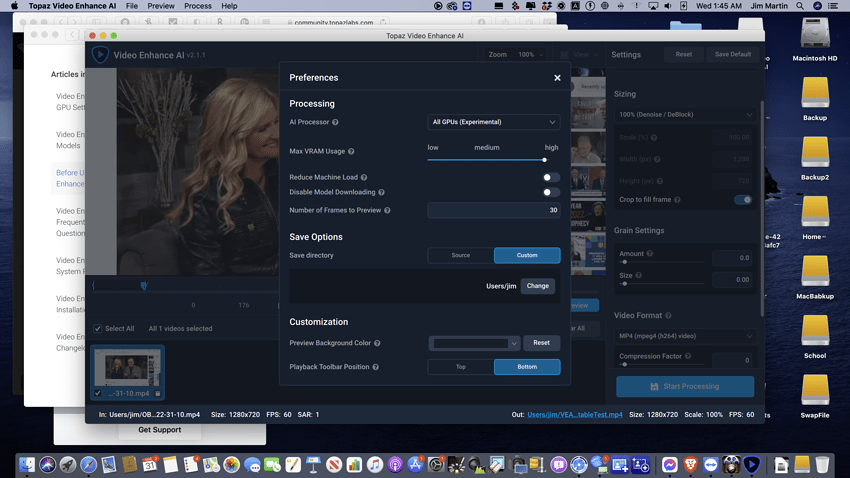
Task: Show help for Reduce Machine Load
Action: coord(364,178)
